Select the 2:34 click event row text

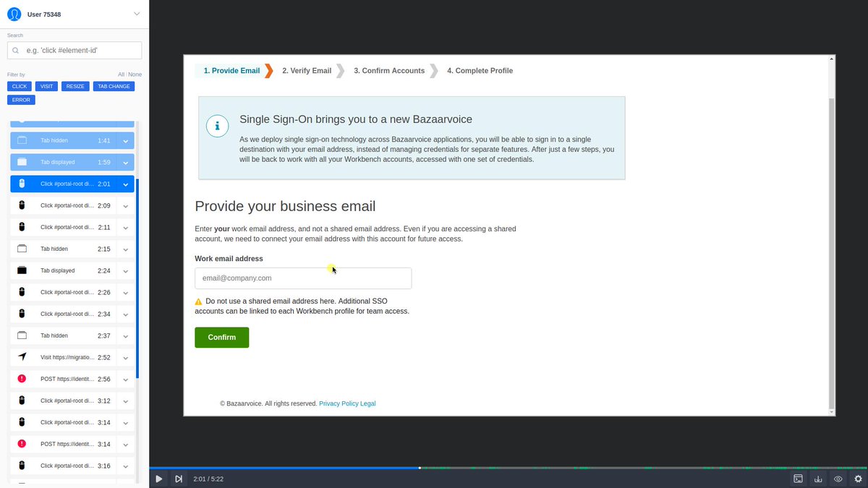67,314
